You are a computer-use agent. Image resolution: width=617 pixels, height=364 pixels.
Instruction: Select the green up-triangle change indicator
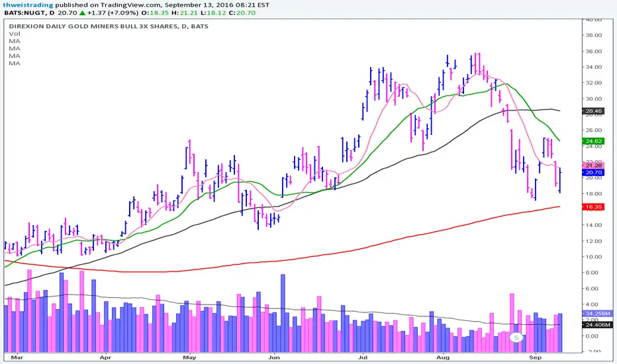tap(82, 13)
